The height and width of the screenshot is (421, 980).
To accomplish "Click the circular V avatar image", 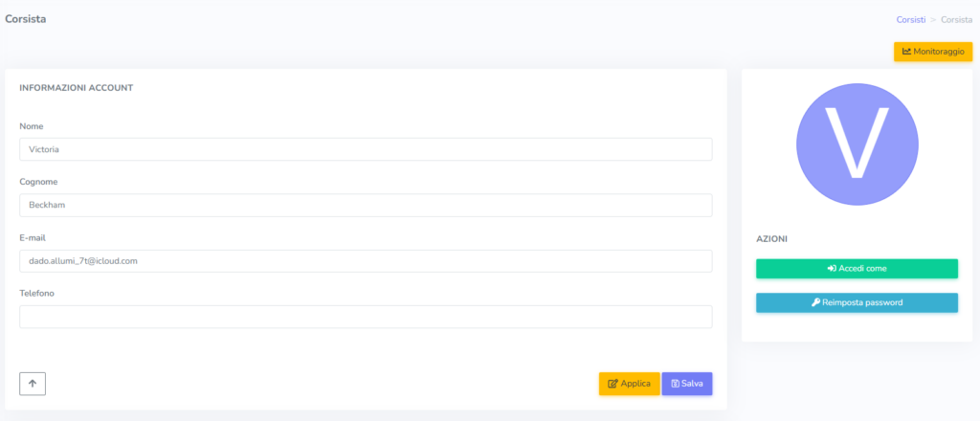I will (857, 143).
